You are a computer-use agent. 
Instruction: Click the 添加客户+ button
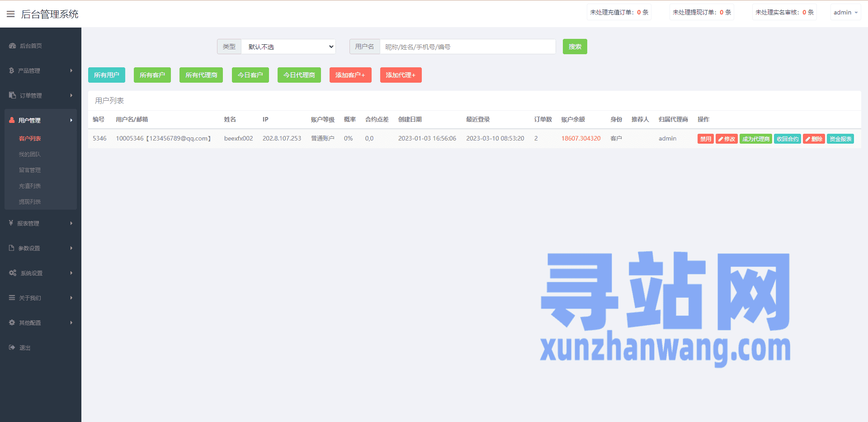[x=350, y=75]
